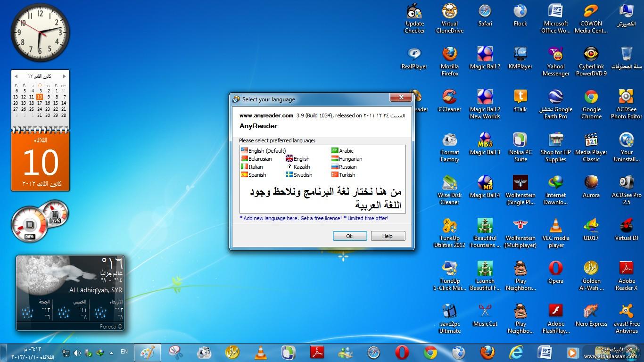Select English (Default) in the language list
The image size is (644, 362).
264,151
